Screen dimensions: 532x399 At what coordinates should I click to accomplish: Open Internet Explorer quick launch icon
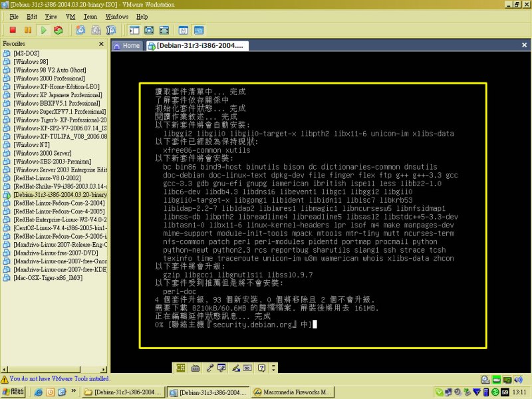39,392
